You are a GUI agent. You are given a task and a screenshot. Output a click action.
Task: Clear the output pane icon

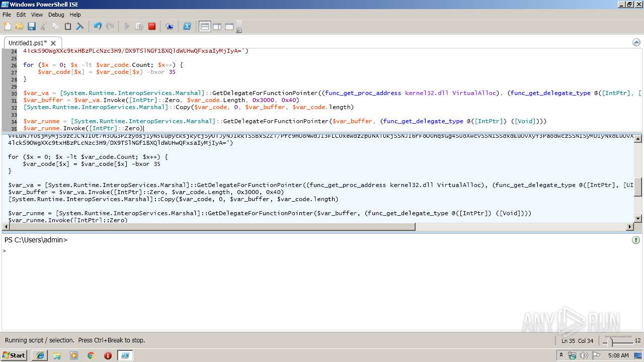pos(79,27)
